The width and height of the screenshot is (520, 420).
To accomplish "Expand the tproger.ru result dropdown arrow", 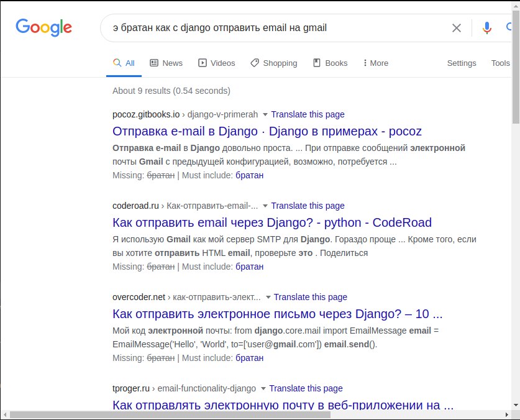I will [x=263, y=388].
